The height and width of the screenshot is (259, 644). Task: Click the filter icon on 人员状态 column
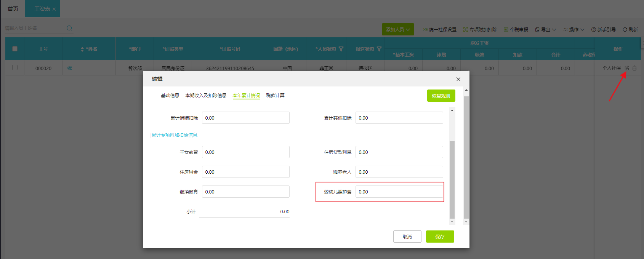(341, 49)
